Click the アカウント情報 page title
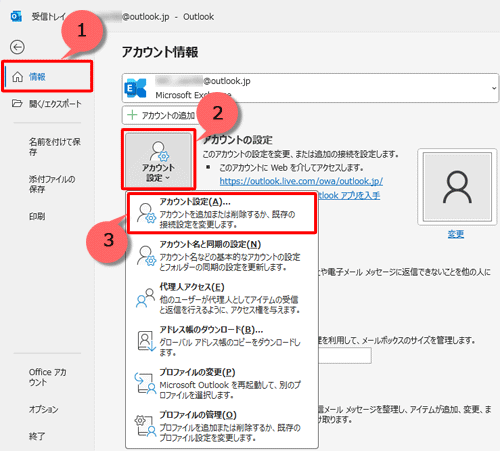The height and width of the screenshot is (451, 500). (160, 52)
